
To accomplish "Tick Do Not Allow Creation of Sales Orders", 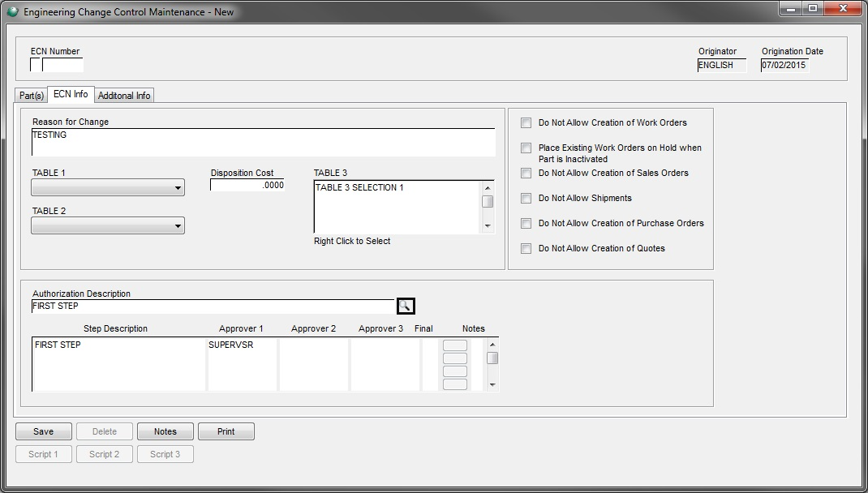I will (526, 174).
